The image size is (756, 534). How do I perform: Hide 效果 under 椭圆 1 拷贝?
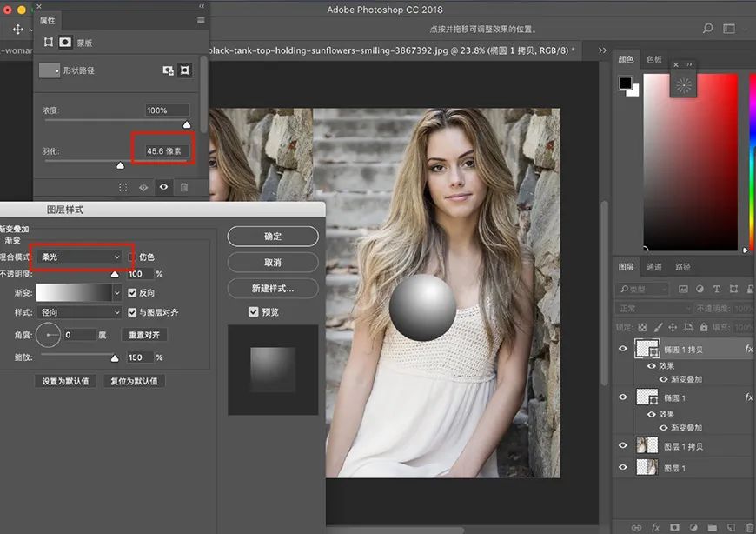point(652,366)
